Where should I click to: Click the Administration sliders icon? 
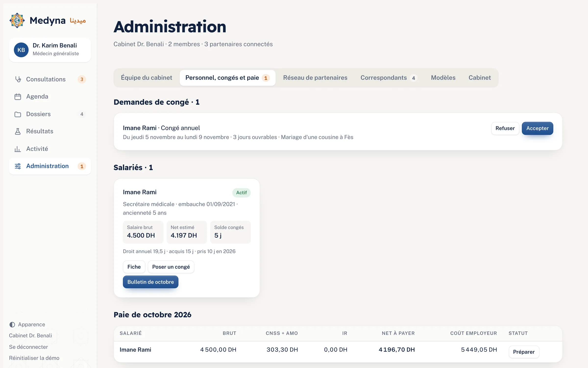(x=18, y=166)
